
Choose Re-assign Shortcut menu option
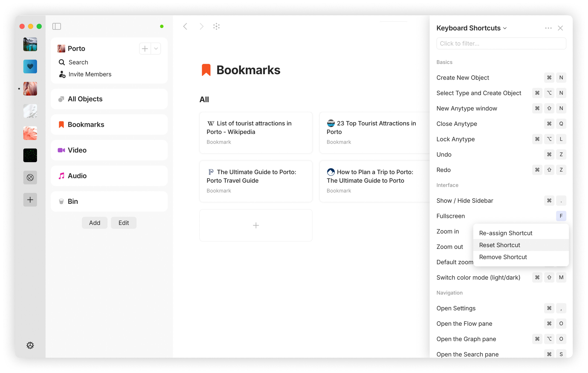tap(505, 233)
